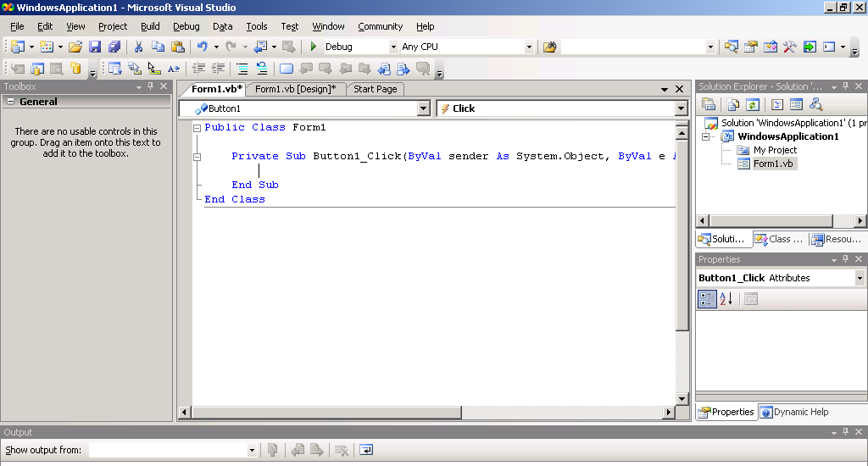868x466 pixels.
Task: Open the Debug configuration dropdown
Action: 393,47
